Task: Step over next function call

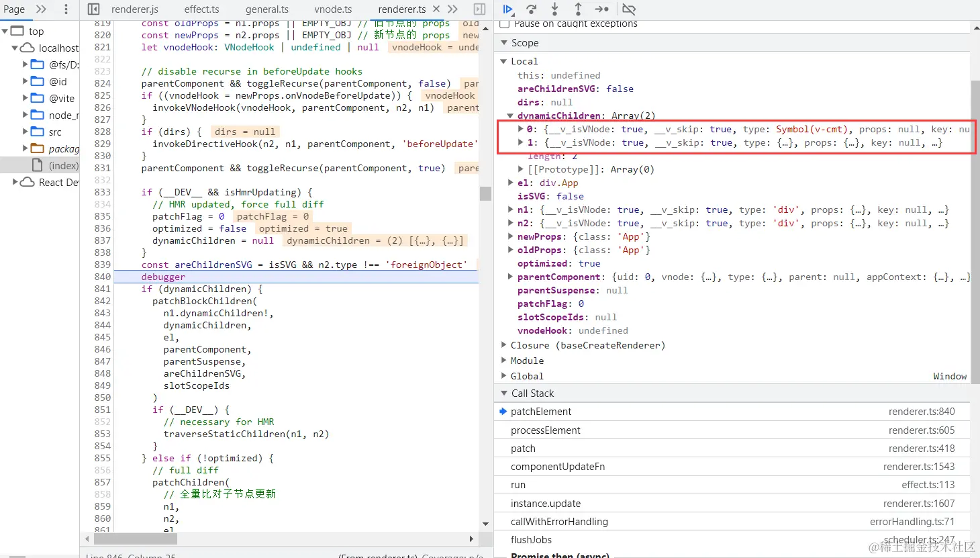Action: 532,9
